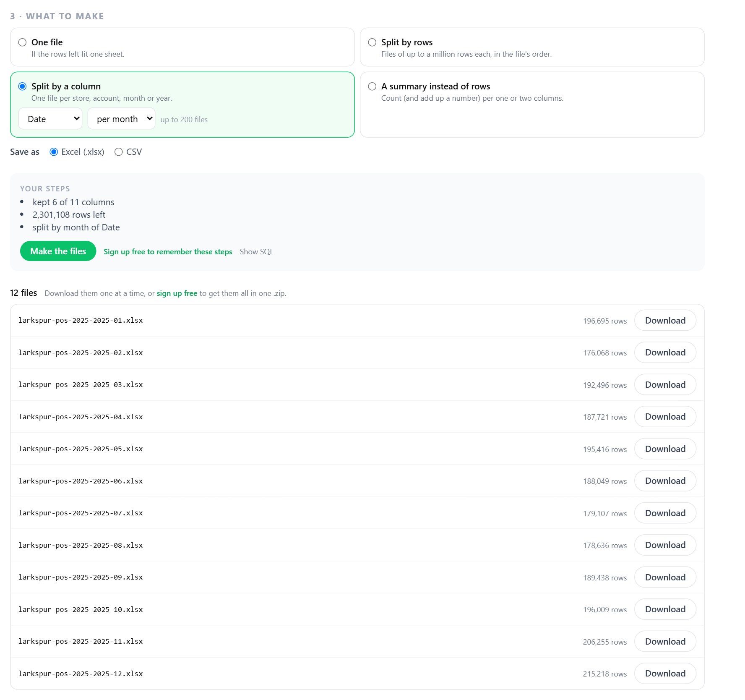Download larkspur-pos-2025-2025-03.xlsx
Screen dimensions: 745x700
(665, 385)
